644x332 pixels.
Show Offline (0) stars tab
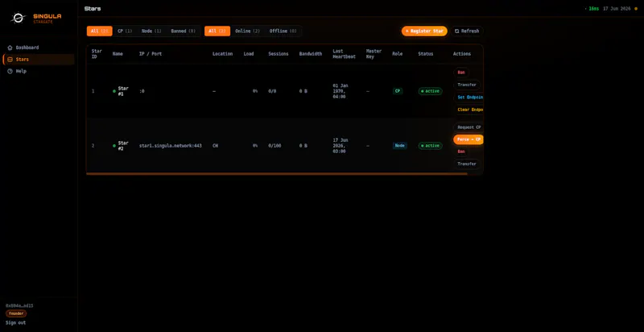[283, 31]
